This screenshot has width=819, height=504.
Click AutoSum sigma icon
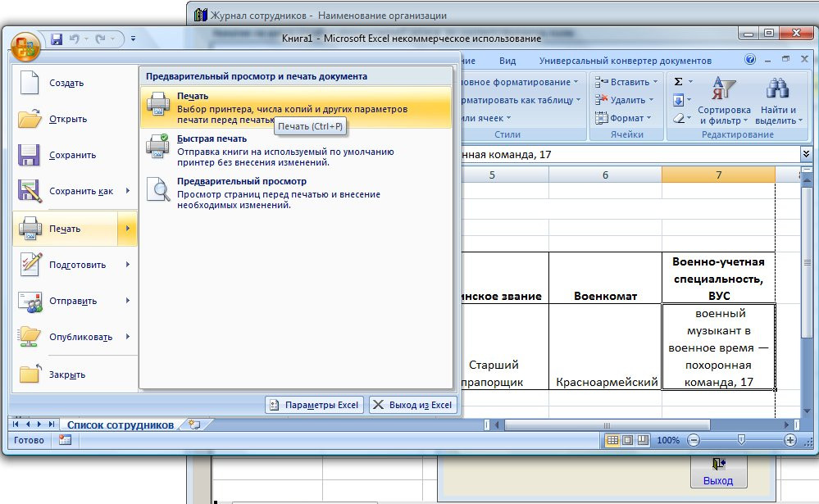pos(679,81)
